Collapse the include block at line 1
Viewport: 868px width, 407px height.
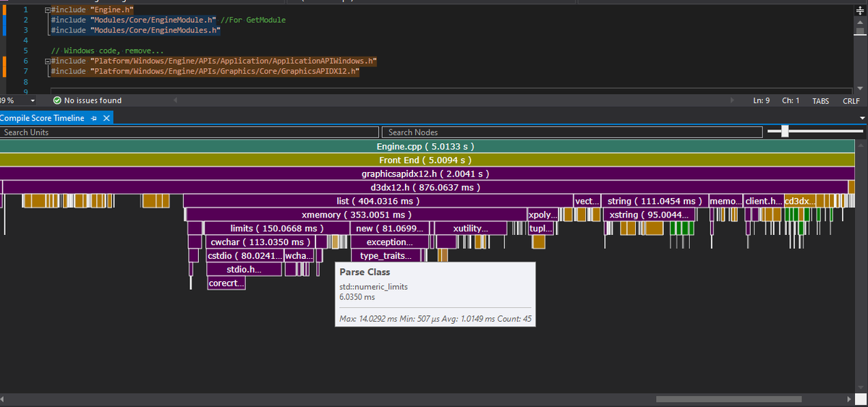(47, 10)
